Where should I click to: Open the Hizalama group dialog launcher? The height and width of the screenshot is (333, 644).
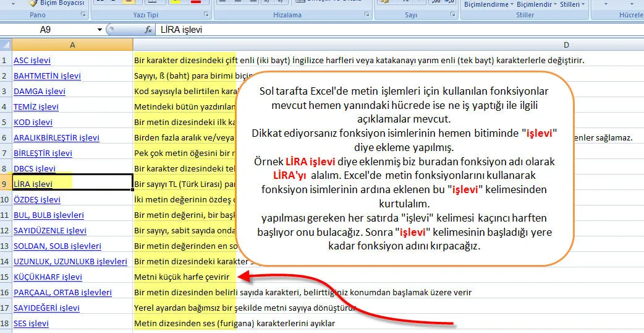click(366, 14)
